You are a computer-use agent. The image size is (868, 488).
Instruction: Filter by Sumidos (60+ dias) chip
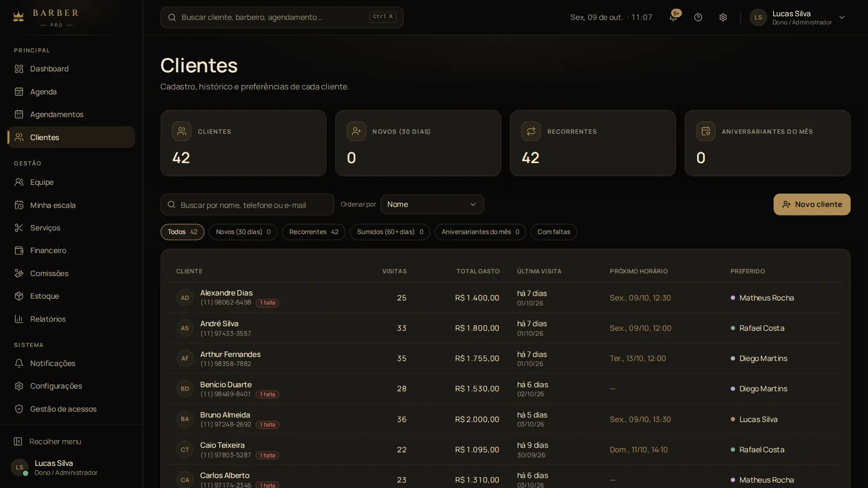390,232
